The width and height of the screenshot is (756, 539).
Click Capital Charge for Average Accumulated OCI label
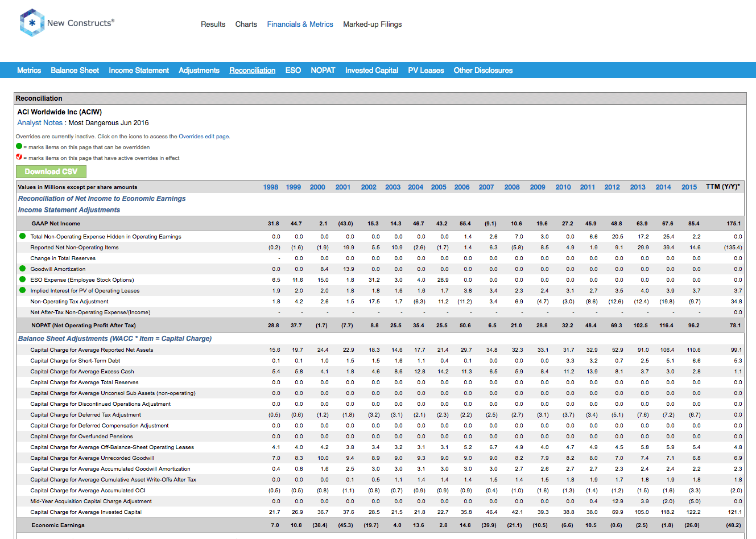[88, 491]
